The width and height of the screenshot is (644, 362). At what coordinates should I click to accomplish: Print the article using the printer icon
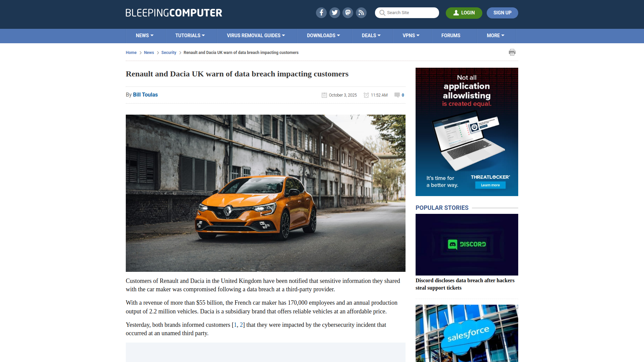click(512, 52)
